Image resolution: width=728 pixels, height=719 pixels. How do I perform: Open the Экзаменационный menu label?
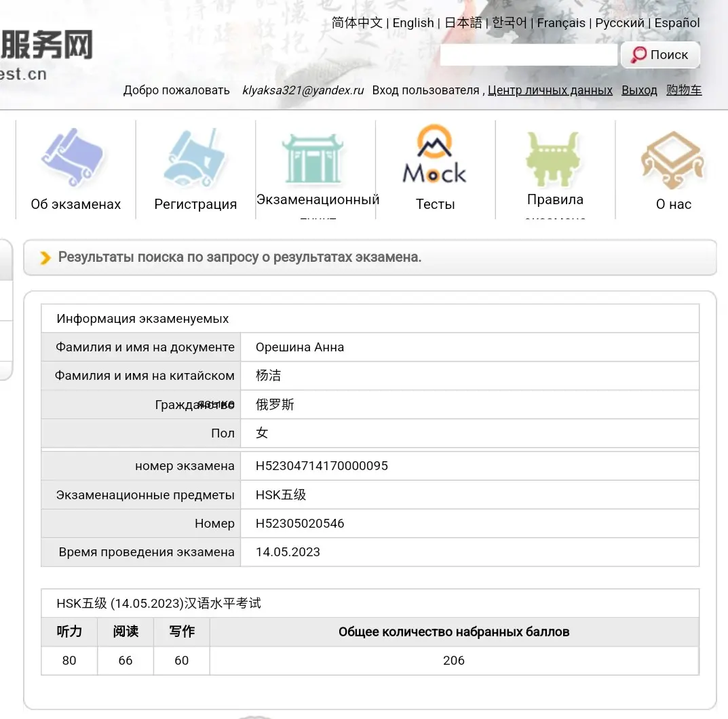[318, 199]
